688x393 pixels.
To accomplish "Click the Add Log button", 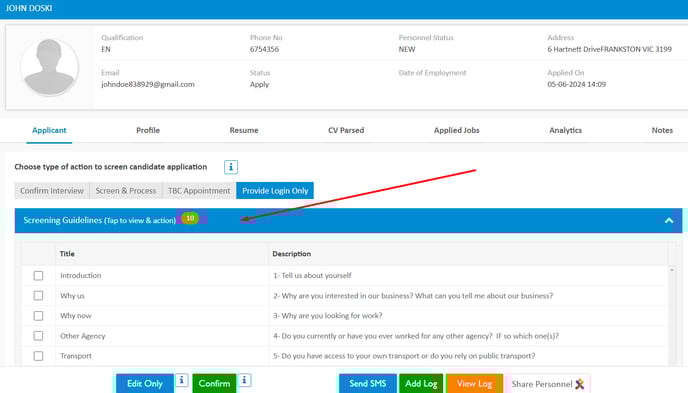I will click(421, 383).
